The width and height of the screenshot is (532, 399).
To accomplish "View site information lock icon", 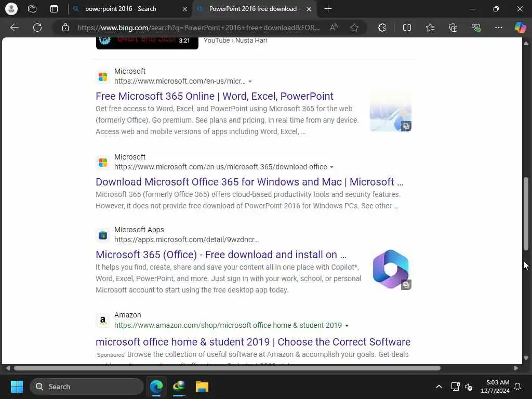I will 65,28.
